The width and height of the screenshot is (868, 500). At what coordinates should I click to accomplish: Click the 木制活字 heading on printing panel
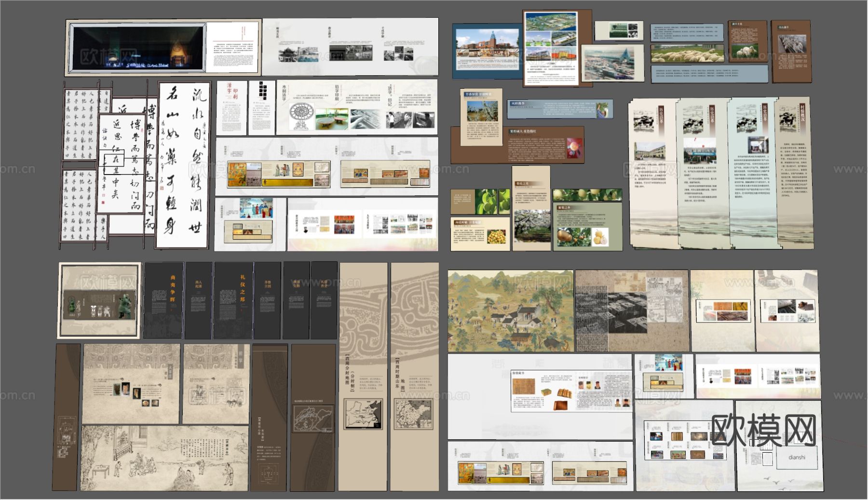coord(284,93)
